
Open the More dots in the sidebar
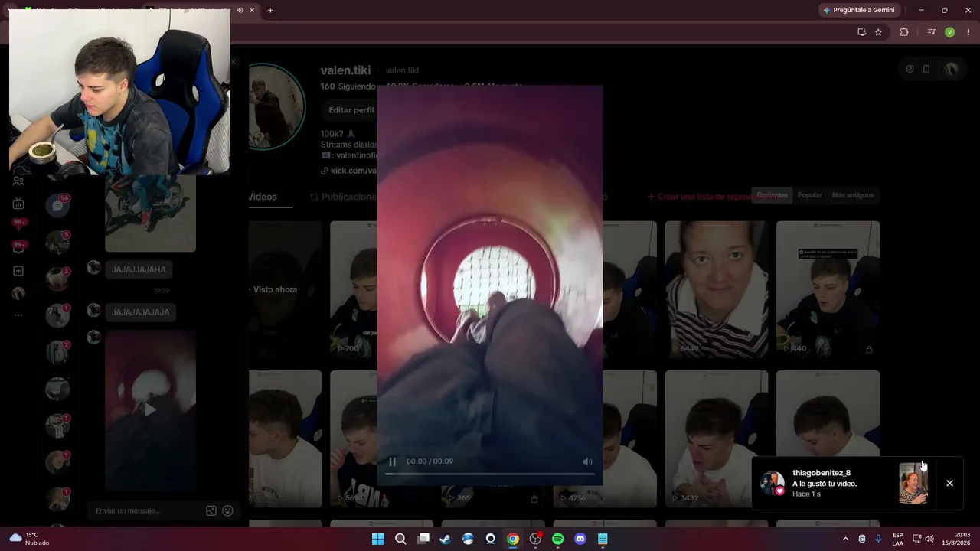point(18,315)
